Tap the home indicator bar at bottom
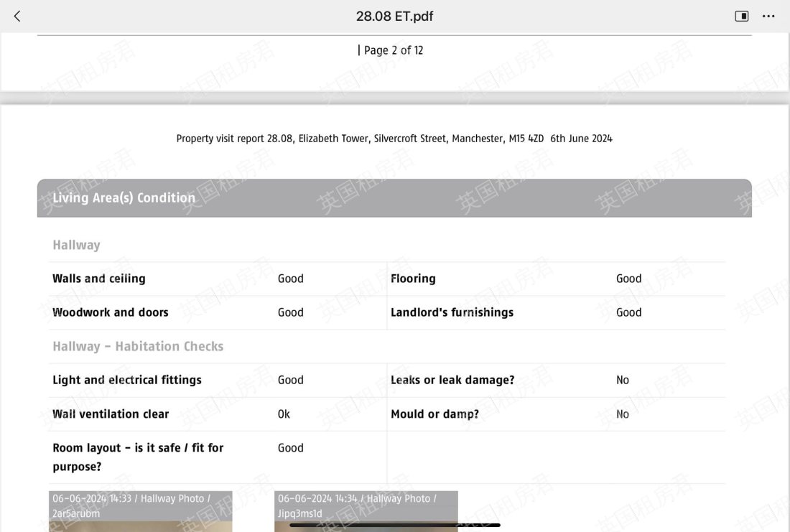Screen dimensions: 790x532 [394, 526]
